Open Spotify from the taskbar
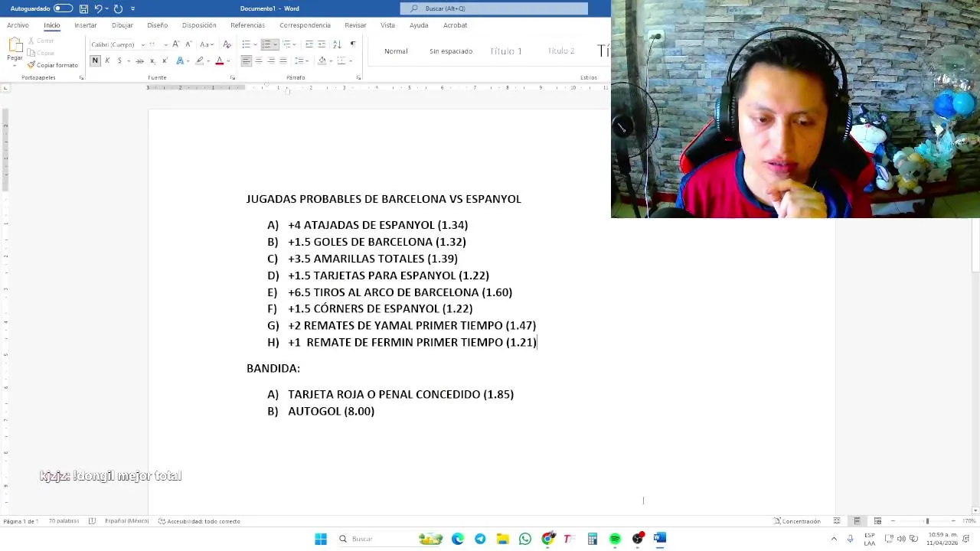 615,539
